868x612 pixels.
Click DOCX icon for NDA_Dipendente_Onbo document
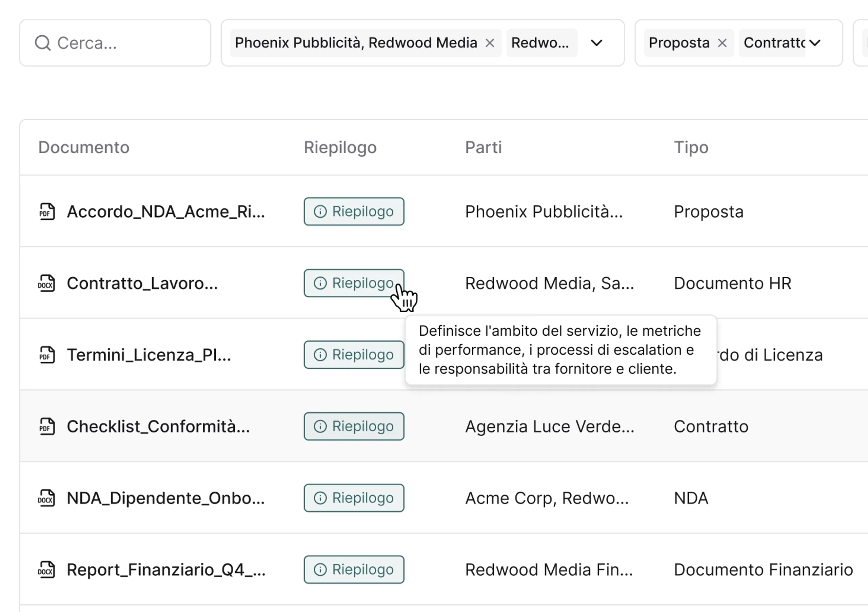46,498
